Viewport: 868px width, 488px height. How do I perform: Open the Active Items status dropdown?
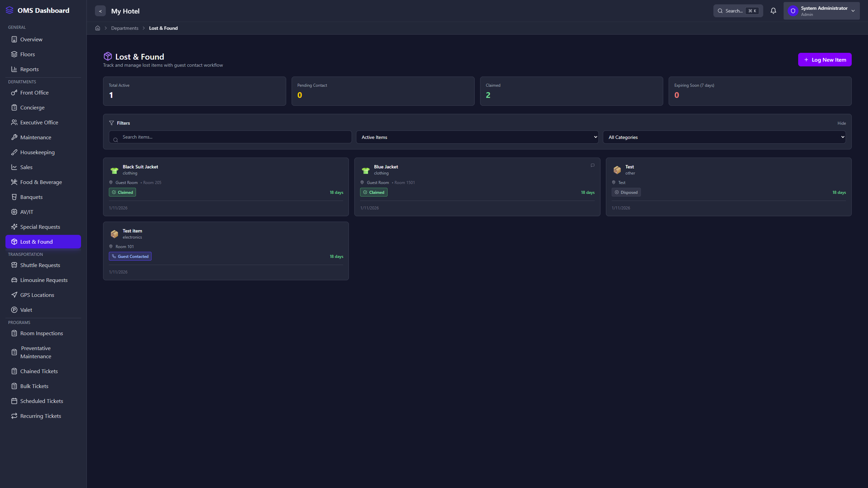point(477,137)
